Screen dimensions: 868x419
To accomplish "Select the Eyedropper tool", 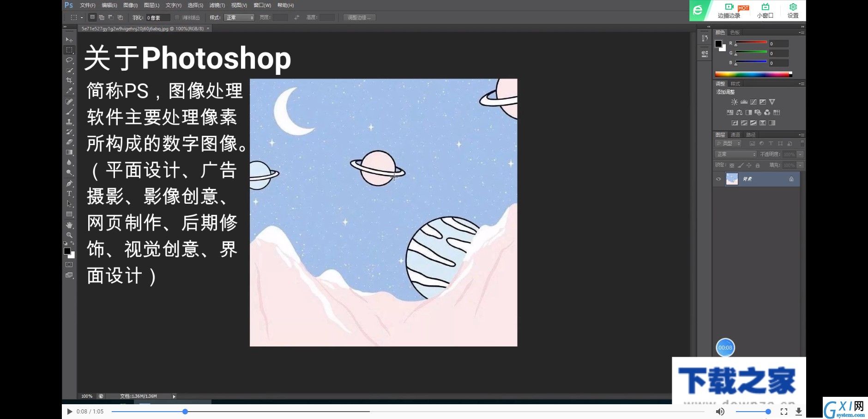I will click(69, 91).
